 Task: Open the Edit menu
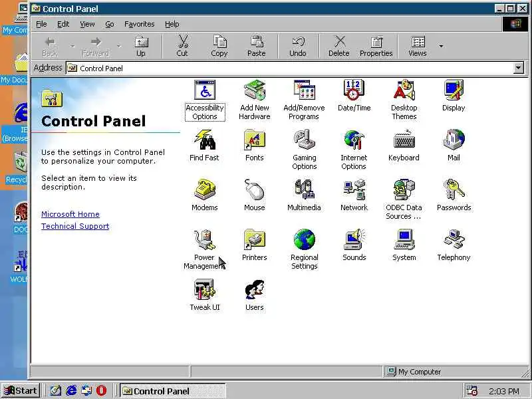tap(63, 24)
